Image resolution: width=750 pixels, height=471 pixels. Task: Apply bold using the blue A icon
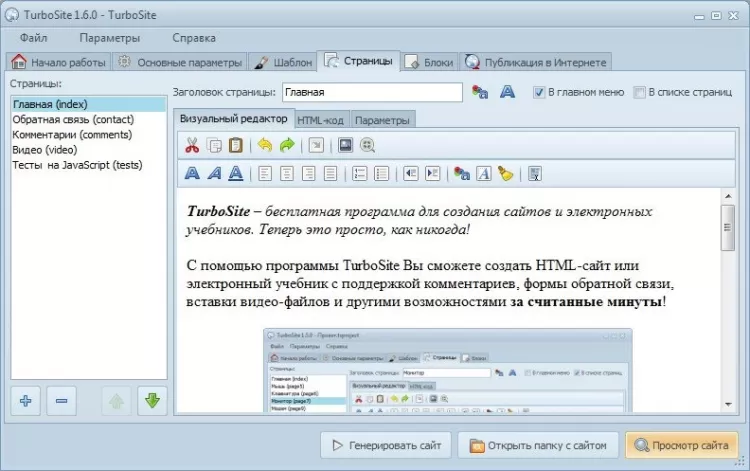(192, 174)
